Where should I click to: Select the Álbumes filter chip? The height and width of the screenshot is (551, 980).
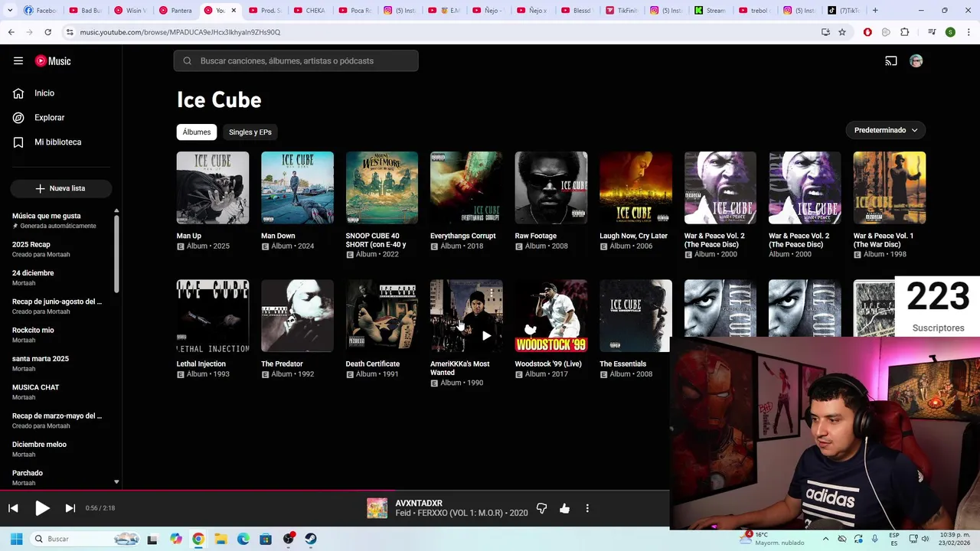point(197,132)
